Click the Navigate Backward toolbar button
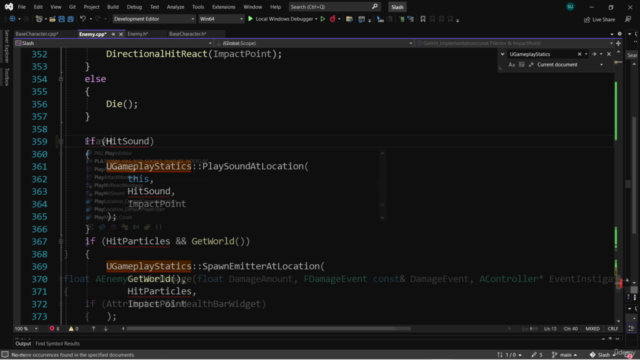Viewport: 640px width, 360px height. pyautogui.click(x=12, y=19)
